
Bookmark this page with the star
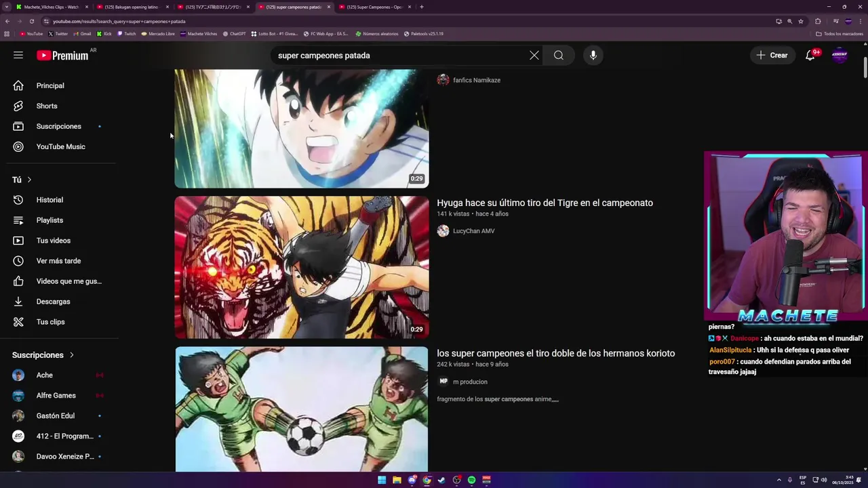point(801,21)
